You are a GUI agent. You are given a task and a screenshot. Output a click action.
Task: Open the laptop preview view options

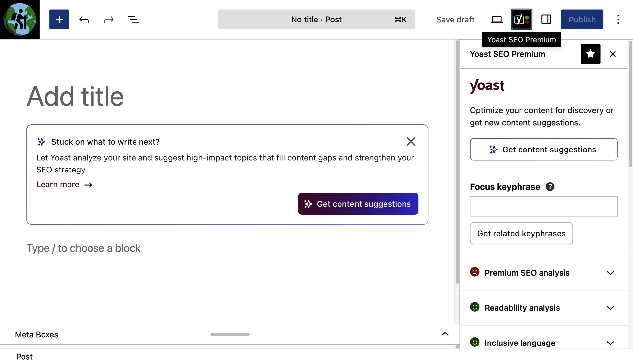point(497,20)
